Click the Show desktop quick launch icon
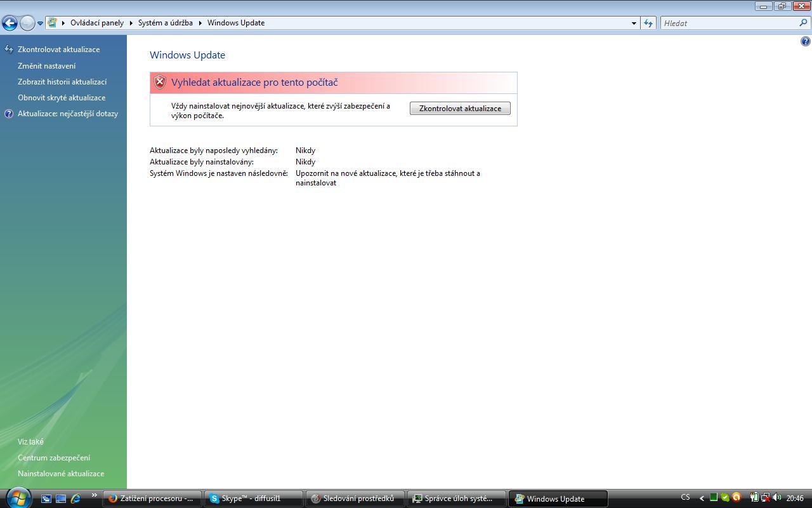The width and height of the screenshot is (812, 508). click(62, 498)
